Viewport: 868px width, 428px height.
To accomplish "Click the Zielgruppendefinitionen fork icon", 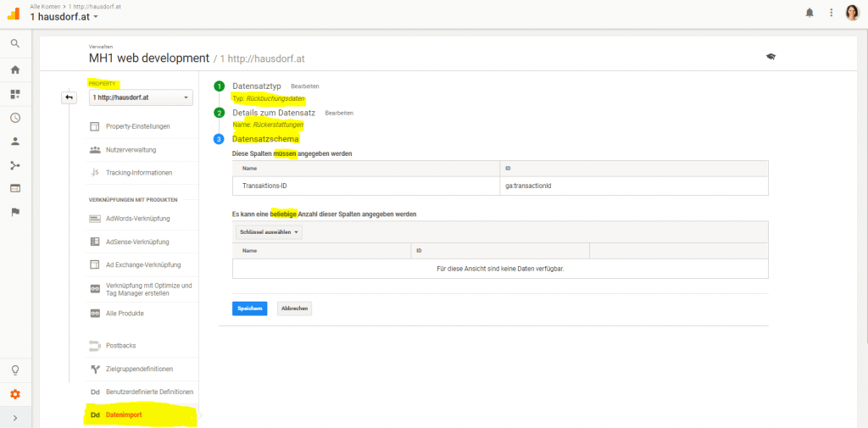I will point(95,369).
